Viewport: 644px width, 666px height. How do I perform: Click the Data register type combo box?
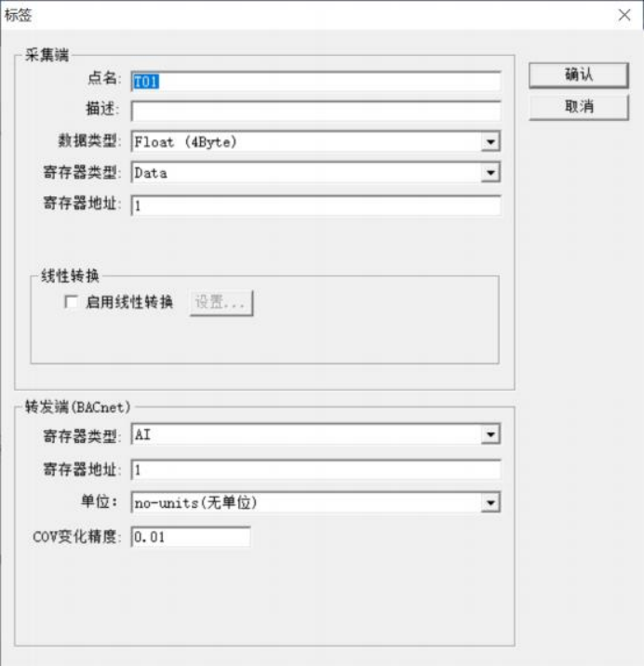pos(315,172)
